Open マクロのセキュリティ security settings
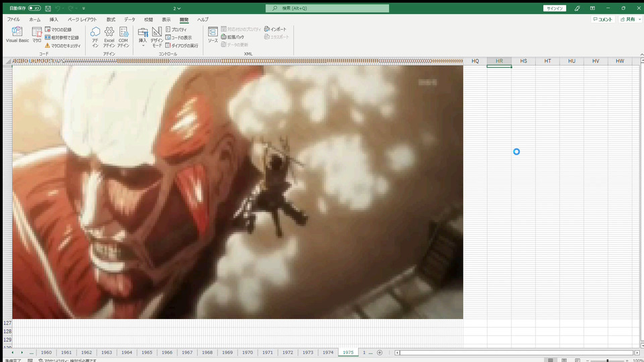This screenshot has width=644, height=362. click(63, 46)
